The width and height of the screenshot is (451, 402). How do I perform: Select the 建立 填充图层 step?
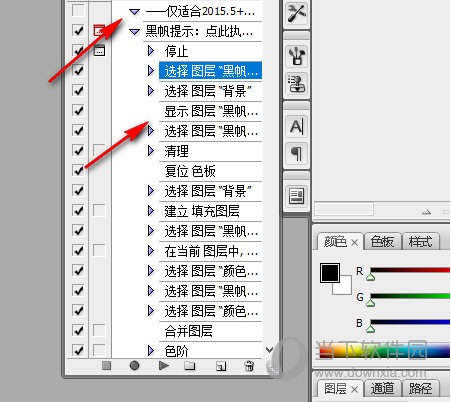pos(211,211)
